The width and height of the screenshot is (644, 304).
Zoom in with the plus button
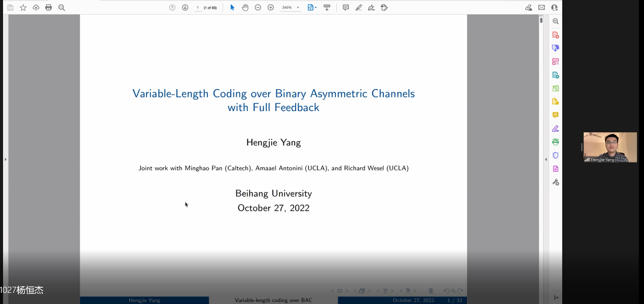[271, 8]
